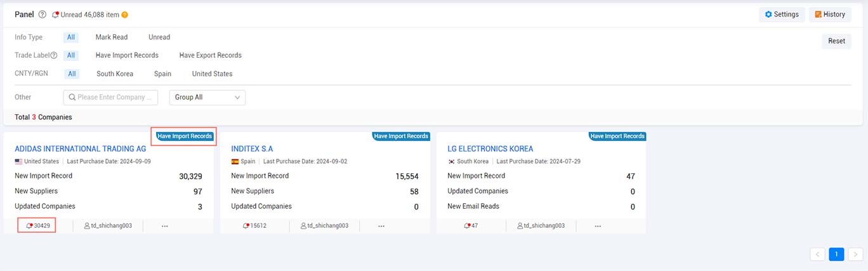Select All under CNTY/RGN
The image size is (868, 271).
click(72, 74)
